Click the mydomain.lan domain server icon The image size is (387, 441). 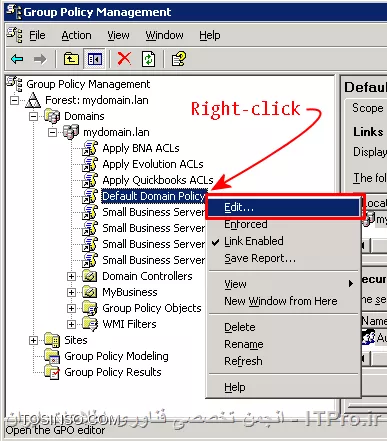pos(71,132)
